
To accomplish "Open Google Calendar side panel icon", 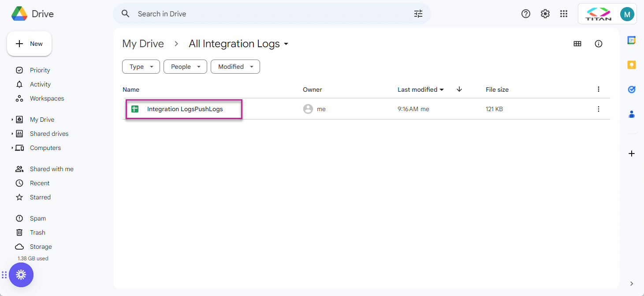I will click(x=632, y=40).
